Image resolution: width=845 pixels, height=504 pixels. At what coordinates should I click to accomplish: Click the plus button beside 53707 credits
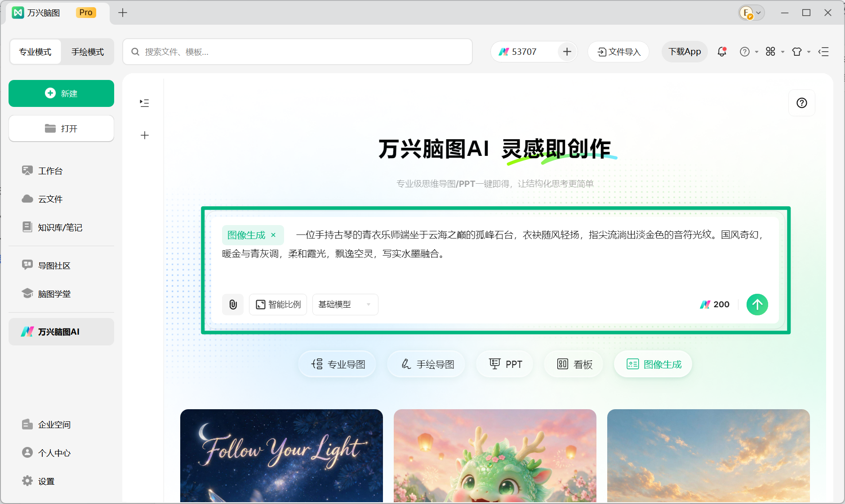coord(567,52)
